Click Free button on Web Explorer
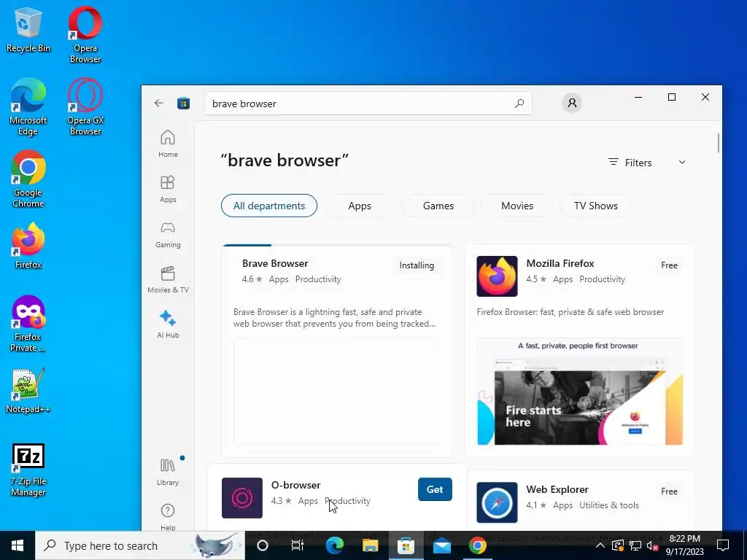747x560 pixels. [x=670, y=491]
